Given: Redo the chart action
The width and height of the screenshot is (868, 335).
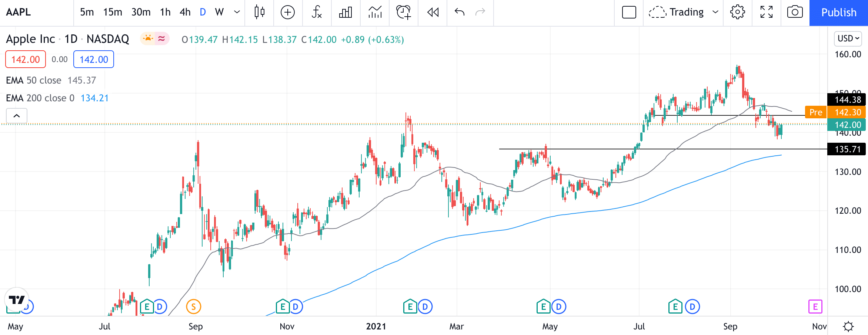Looking at the screenshot, I should [x=480, y=12].
